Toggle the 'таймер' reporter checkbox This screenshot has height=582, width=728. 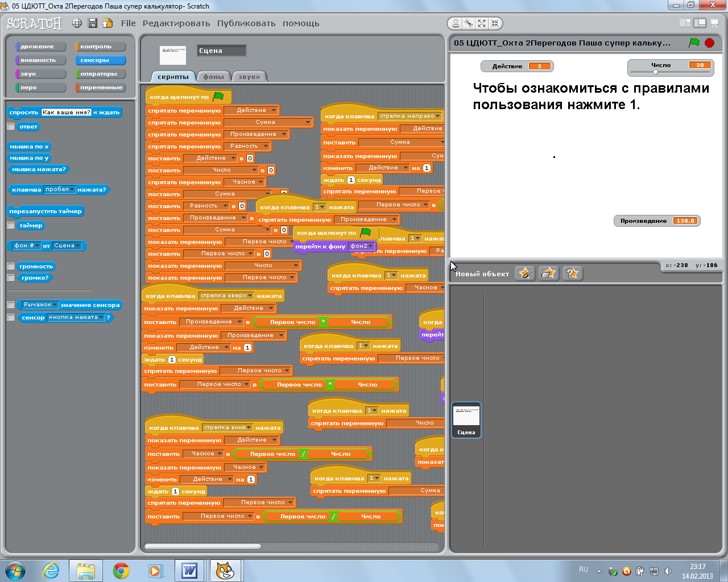pos(10,226)
